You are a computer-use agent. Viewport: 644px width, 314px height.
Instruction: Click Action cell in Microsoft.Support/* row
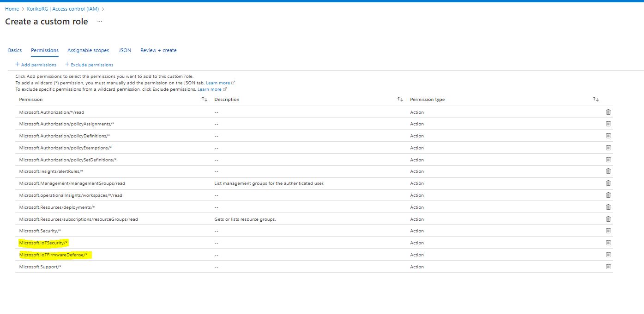(x=417, y=267)
